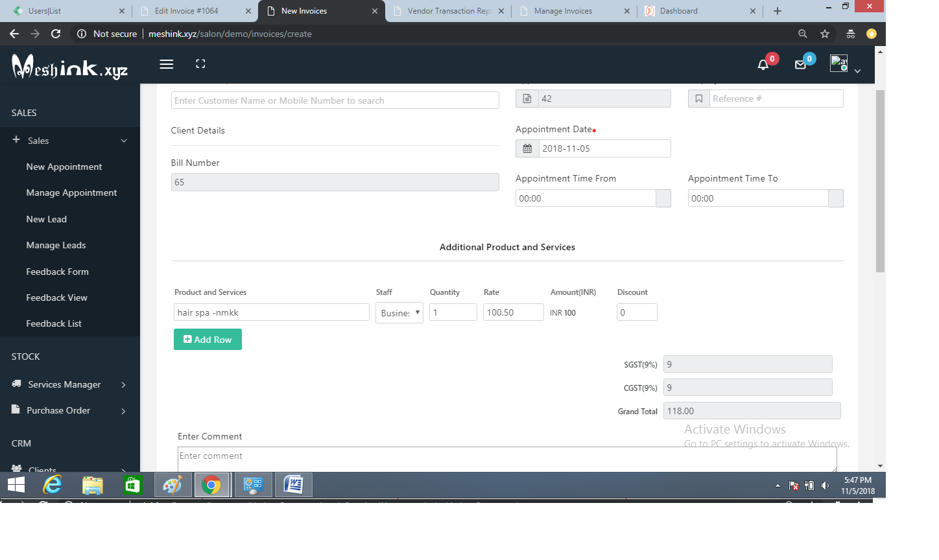The image size is (939, 560).
Task: Open Feedback List in sidebar
Action: [x=54, y=323]
